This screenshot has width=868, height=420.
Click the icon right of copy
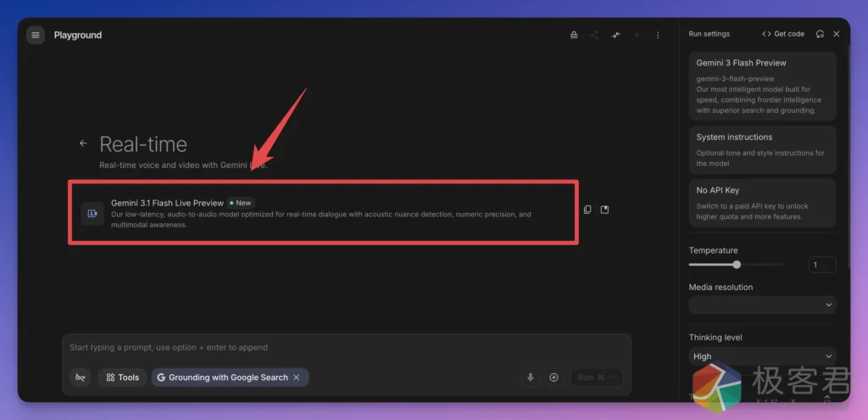coord(605,210)
